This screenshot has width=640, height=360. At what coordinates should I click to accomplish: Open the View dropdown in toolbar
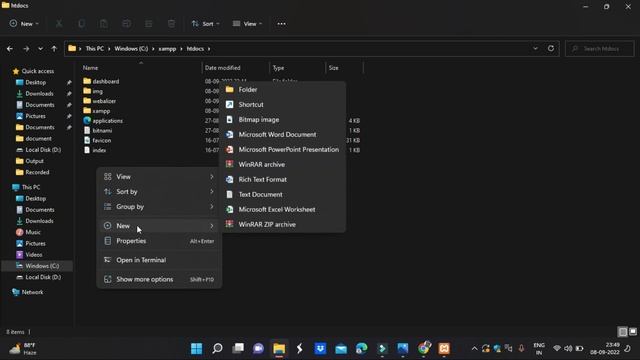(x=247, y=24)
